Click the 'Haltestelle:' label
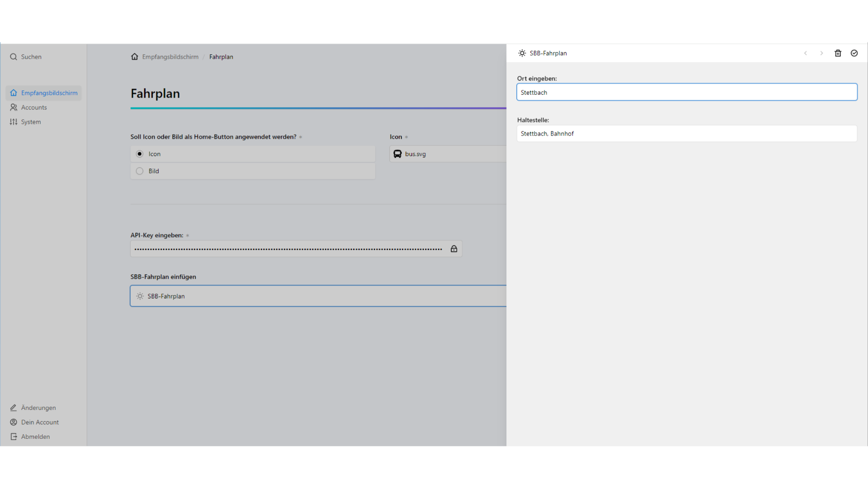The image size is (868, 488). point(533,120)
